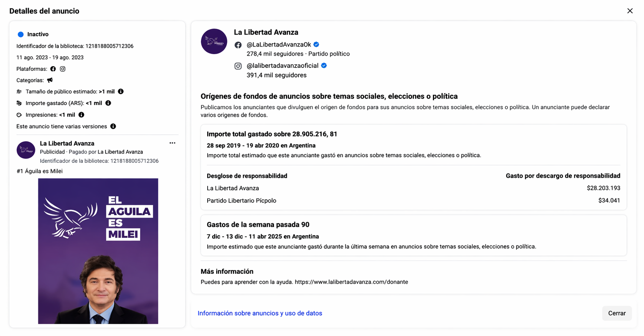Image resolution: width=644 pixels, height=336 pixels.
Task: Click the verified checkmark for @lalibertadavanzaoficial
Action: [324, 65]
